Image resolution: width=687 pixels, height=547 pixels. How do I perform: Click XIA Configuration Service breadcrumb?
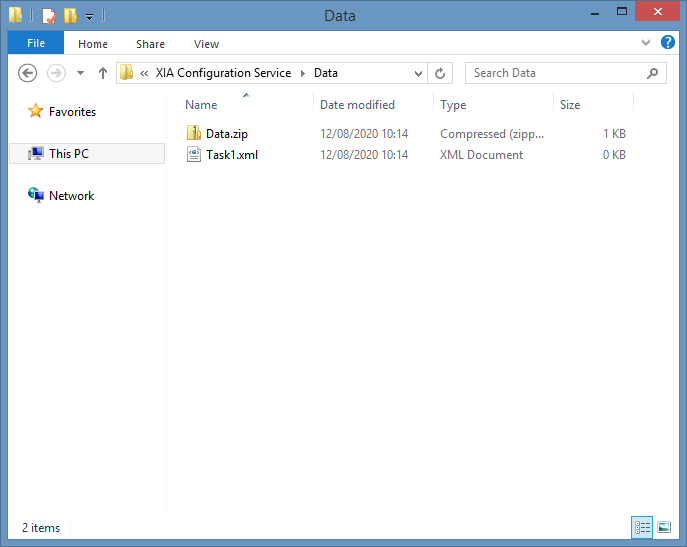coord(223,73)
